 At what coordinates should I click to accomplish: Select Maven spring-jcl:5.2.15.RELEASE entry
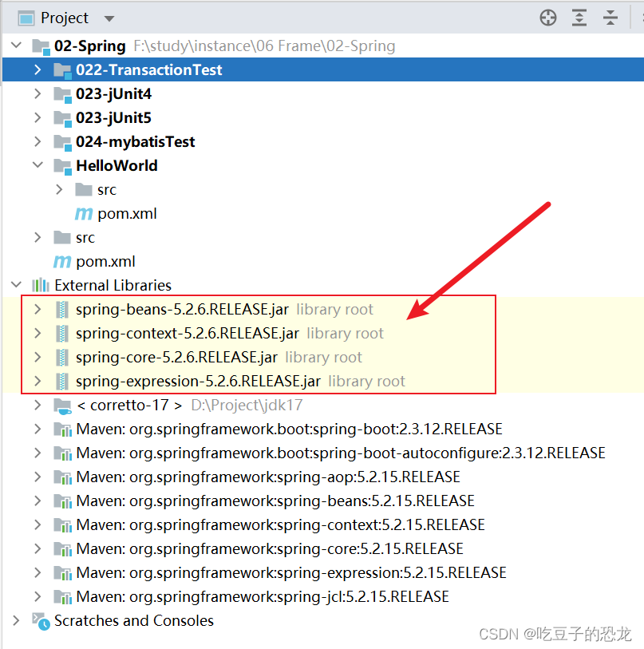(263, 597)
